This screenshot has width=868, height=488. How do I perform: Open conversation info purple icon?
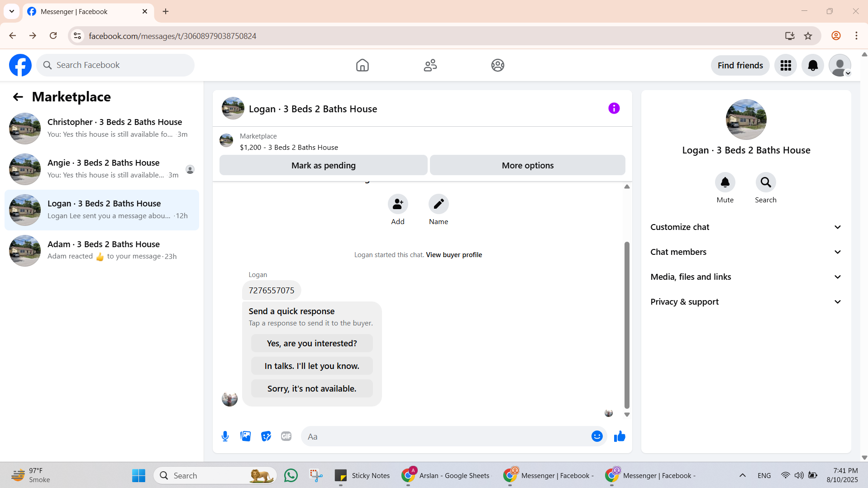(x=614, y=108)
